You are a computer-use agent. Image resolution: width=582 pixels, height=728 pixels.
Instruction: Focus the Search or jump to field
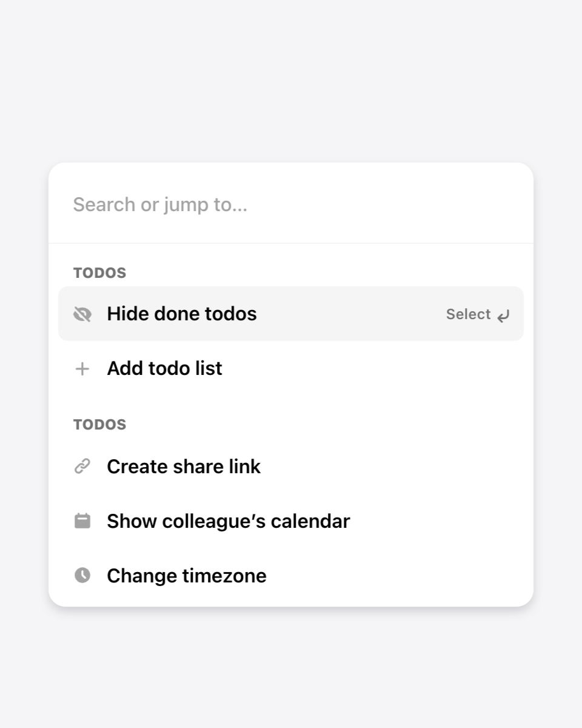tap(291, 204)
